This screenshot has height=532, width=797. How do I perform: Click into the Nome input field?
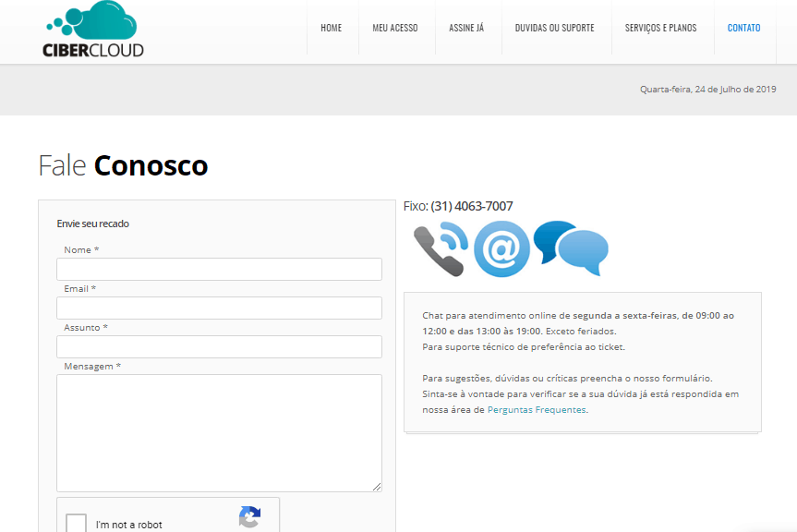(219, 270)
